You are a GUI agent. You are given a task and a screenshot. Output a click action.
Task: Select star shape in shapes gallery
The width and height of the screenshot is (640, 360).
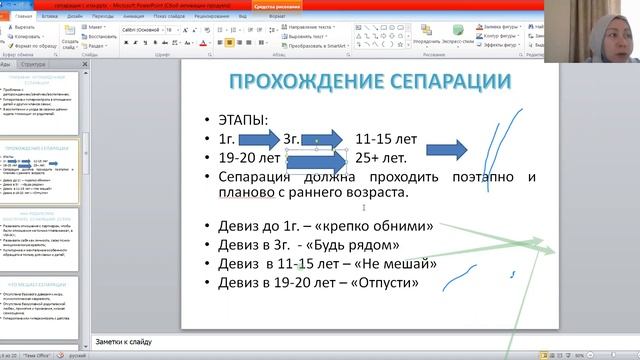coord(400,44)
